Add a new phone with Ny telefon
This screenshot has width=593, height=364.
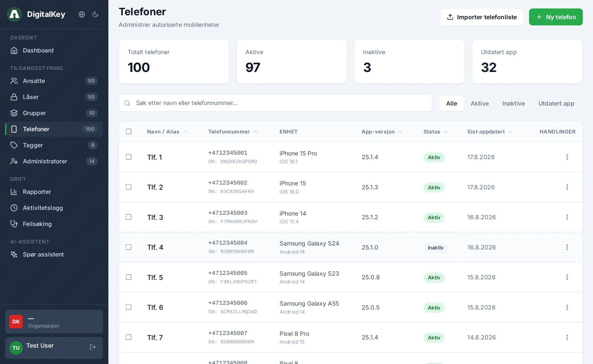click(x=556, y=17)
